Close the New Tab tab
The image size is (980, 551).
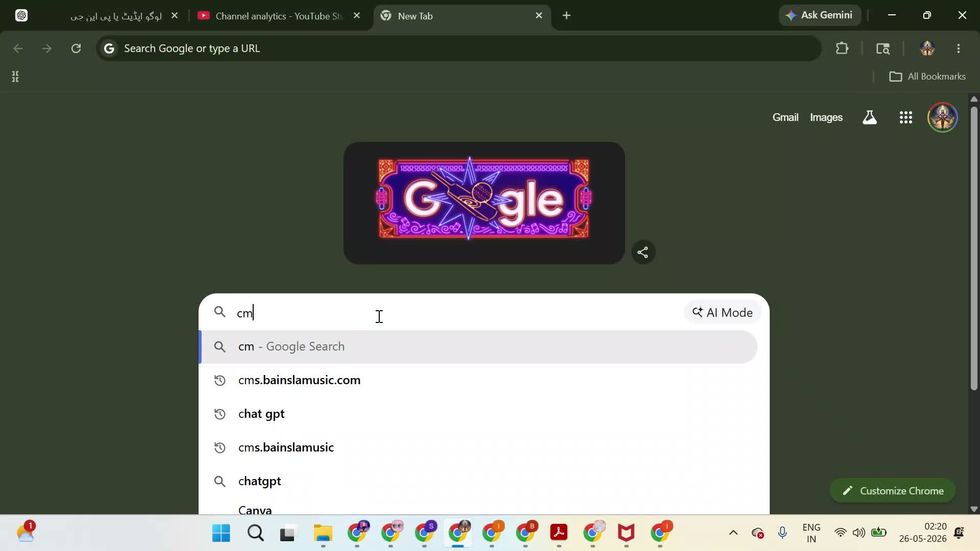tap(539, 16)
